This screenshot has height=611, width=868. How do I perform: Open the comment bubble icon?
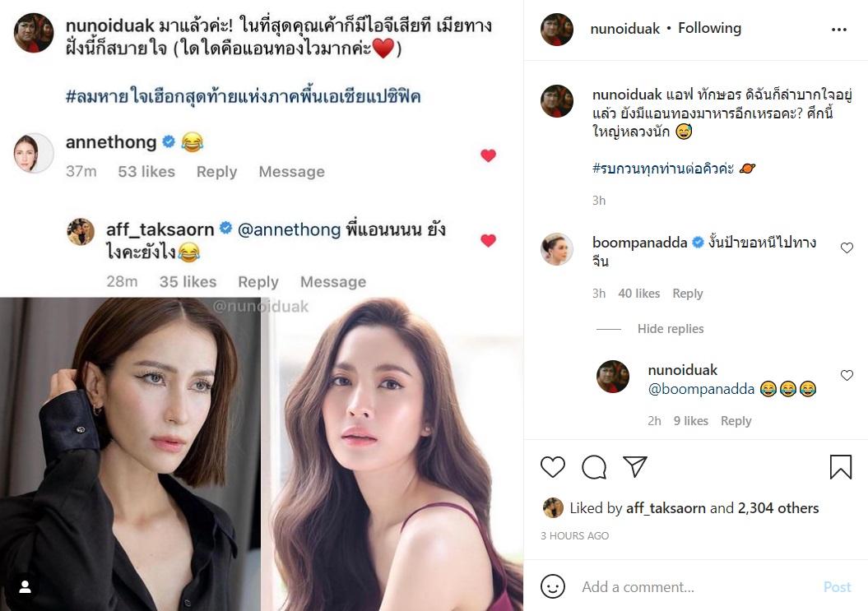pyautogui.click(x=594, y=467)
